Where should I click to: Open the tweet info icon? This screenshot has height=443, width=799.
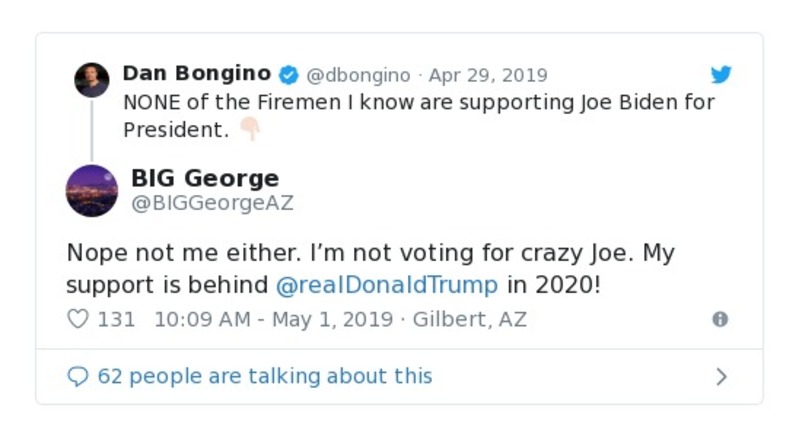(x=719, y=319)
